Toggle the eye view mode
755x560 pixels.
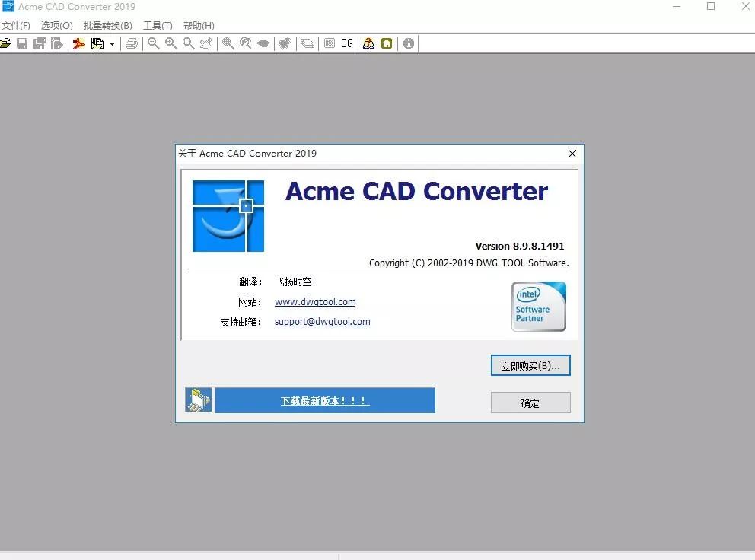(x=263, y=43)
